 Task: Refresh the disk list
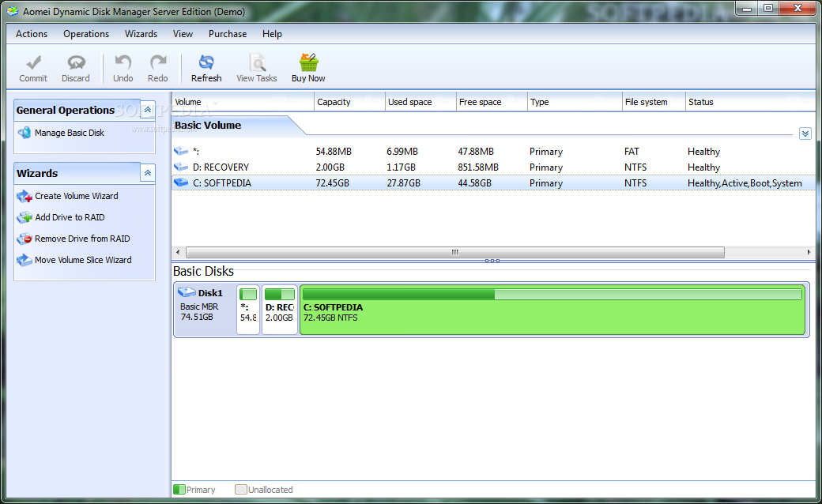click(x=206, y=68)
